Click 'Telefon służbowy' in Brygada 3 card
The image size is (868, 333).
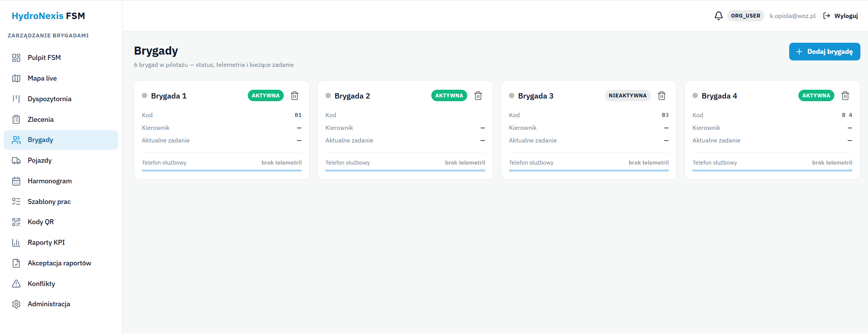(531, 163)
